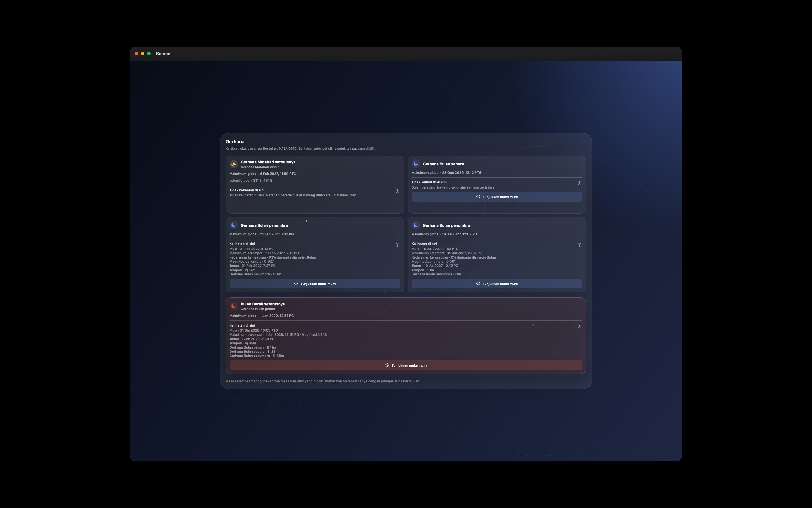Click 'Maksimum global · 28 Ogo 2026, 12:12 PTG'
The image size is (812, 508).
[x=447, y=173]
